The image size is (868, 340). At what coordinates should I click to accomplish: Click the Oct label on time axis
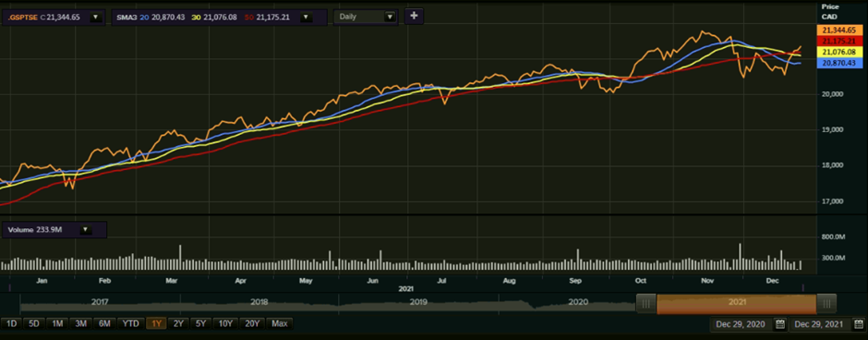[x=642, y=281]
